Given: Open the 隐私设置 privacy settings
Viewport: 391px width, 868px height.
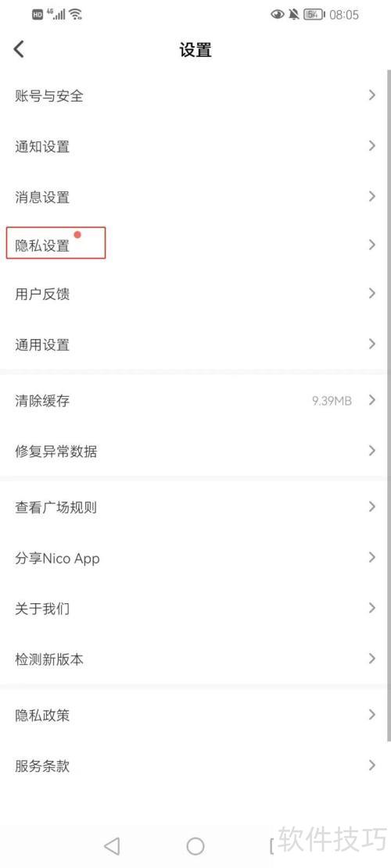Looking at the screenshot, I should point(195,245).
